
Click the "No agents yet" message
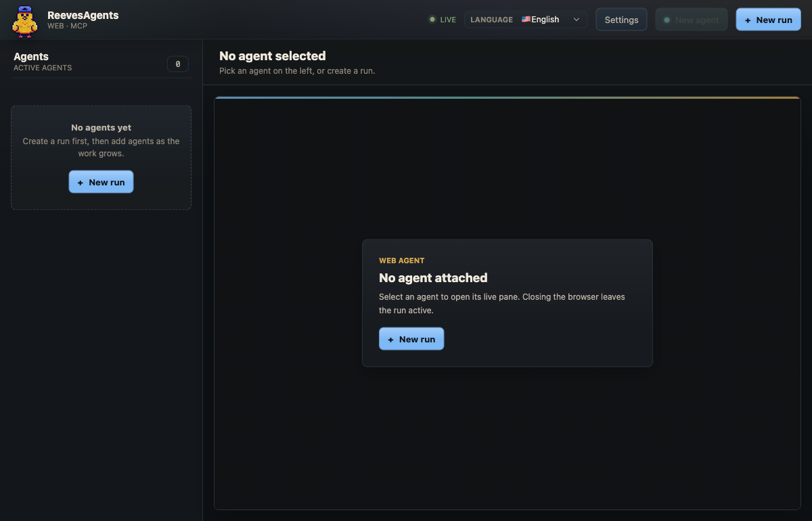pyautogui.click(x=101, y=127)
